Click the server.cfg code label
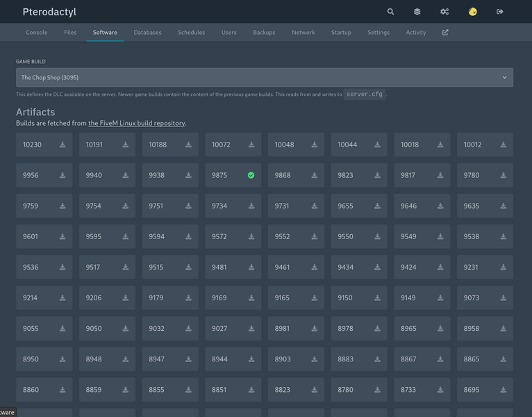 tap(365, 94)
